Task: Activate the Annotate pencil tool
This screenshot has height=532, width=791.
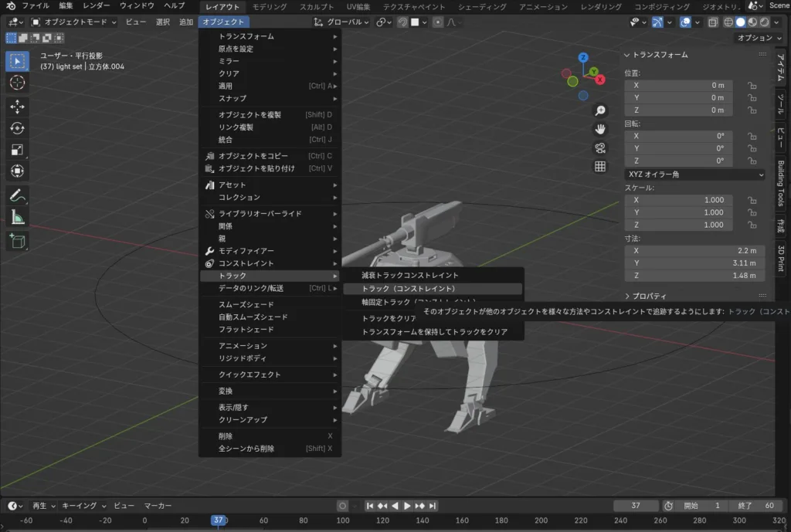Action: 18,195
